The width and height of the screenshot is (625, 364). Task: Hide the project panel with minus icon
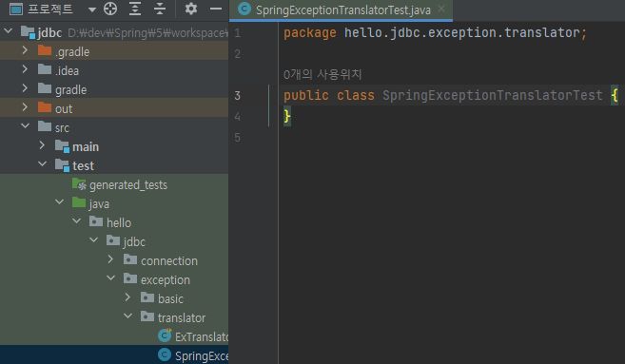point(216,9)
